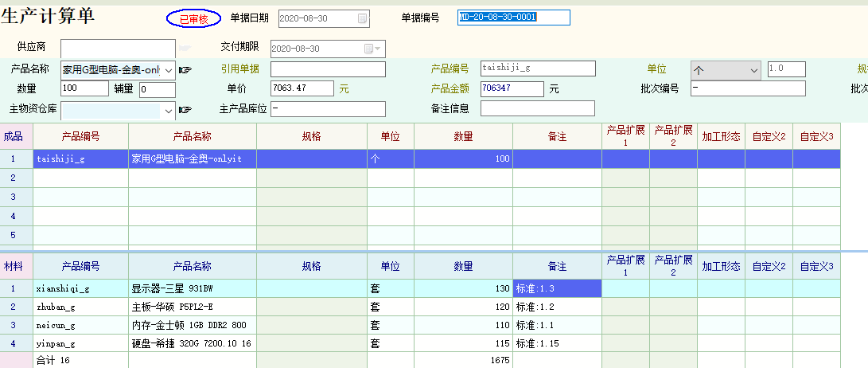Click the 材料 grid header tab
868x368 pixels.
14,266
